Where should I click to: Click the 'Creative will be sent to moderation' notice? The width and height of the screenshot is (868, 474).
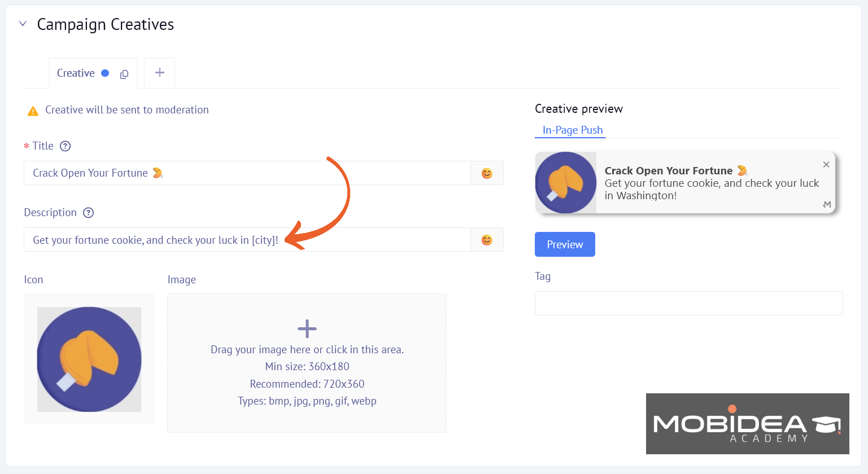[127, 110]
